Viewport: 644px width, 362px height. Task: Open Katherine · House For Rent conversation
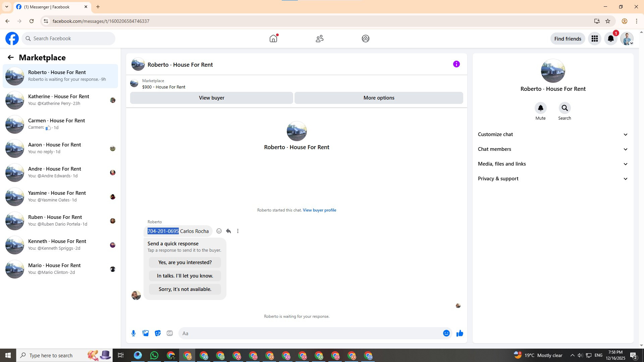point(60,100)
